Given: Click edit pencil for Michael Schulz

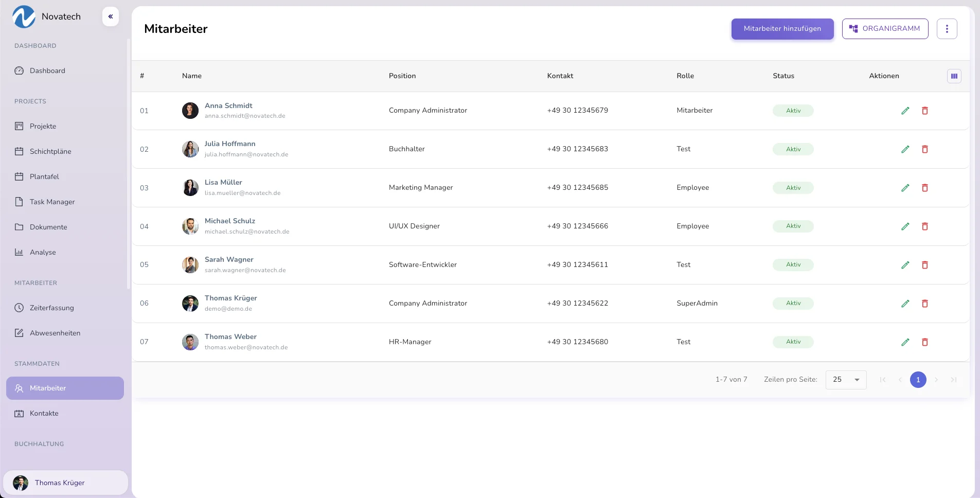Looking at the screenshot, I should click(x=905, y=226).
